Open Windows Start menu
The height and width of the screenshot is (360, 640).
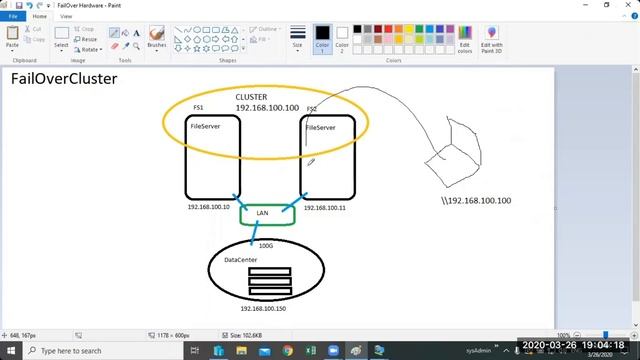click(11, 351)
